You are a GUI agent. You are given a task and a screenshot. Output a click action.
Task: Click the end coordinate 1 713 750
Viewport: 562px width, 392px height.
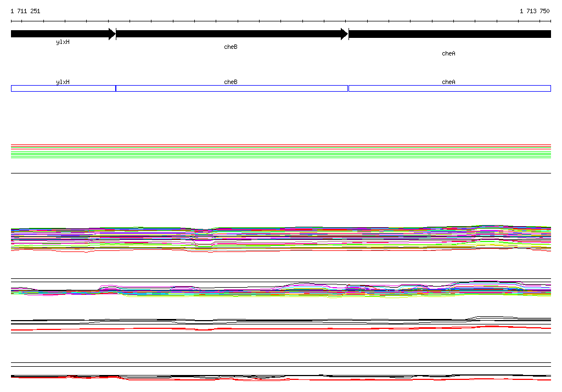[535, 11]
